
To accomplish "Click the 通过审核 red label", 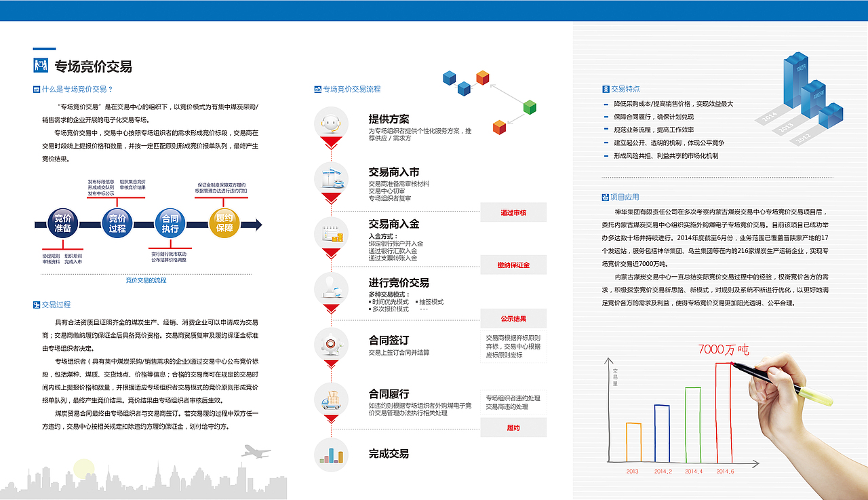I will (x=513, y=213).
